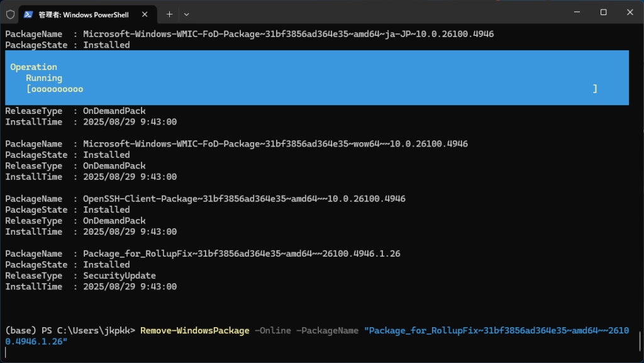Click the WMIC-FoD-Package wow64 name line

click(236, 143)
